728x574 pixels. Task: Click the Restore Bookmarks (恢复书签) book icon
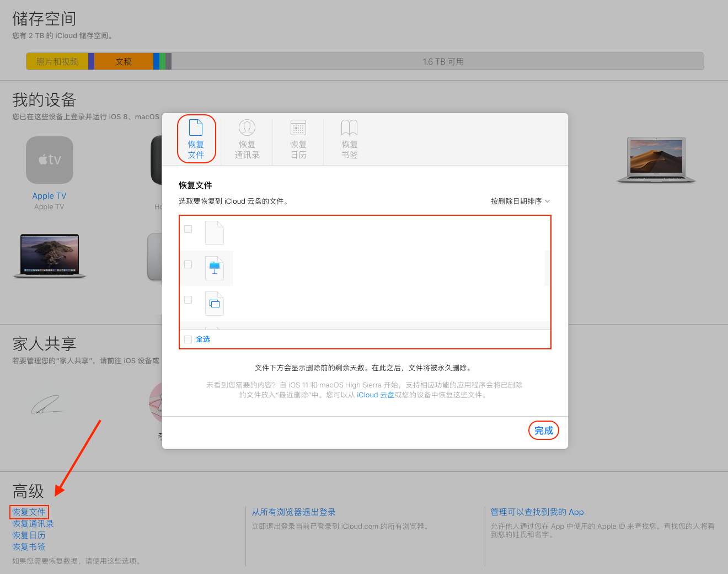pos(349,127)
